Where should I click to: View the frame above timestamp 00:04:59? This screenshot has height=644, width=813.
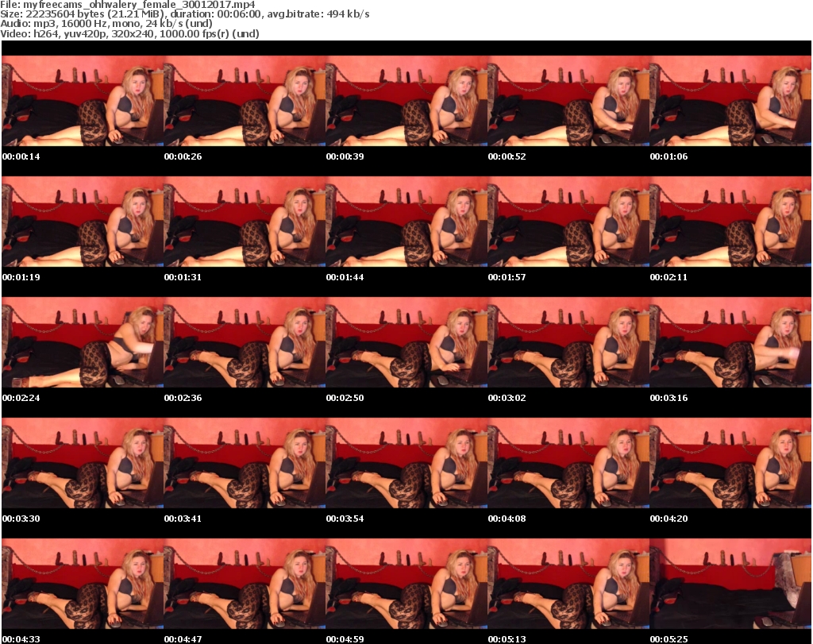click(x=406, y=584)
